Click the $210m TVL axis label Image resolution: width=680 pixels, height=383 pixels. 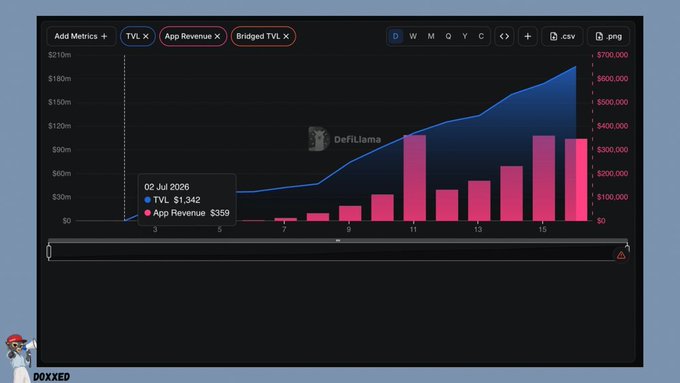59,55
